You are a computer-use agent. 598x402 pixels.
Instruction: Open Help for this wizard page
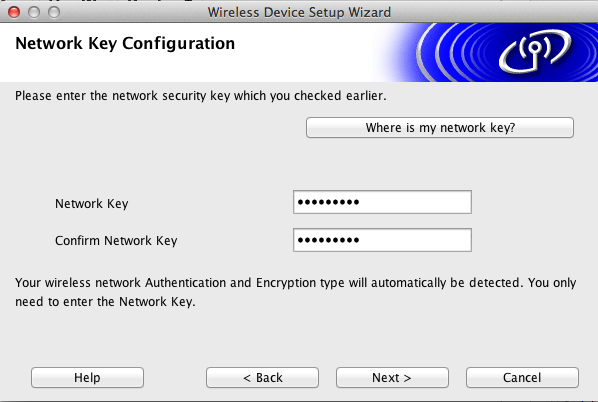[87, 378]
